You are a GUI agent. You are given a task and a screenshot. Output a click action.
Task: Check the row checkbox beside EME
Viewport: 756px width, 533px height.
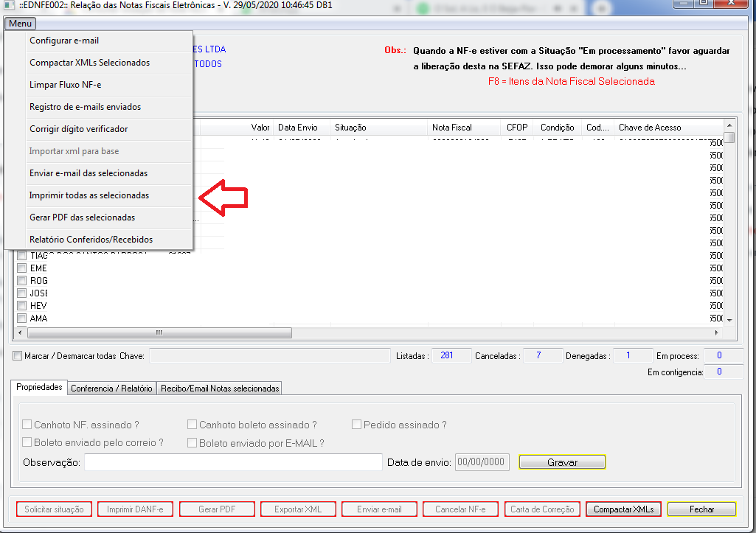click(x=22, y=268)
